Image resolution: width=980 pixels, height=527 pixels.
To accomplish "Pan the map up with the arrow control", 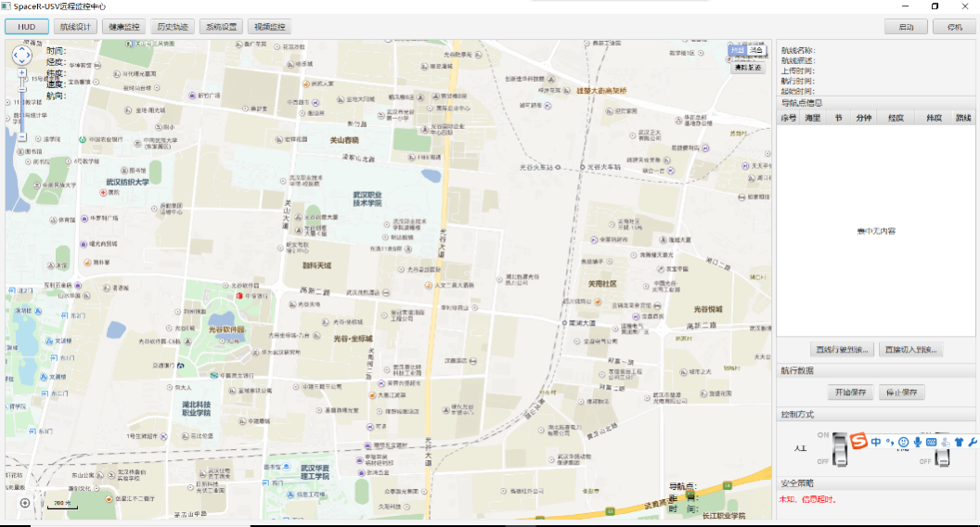I will (x=22, y=49).
